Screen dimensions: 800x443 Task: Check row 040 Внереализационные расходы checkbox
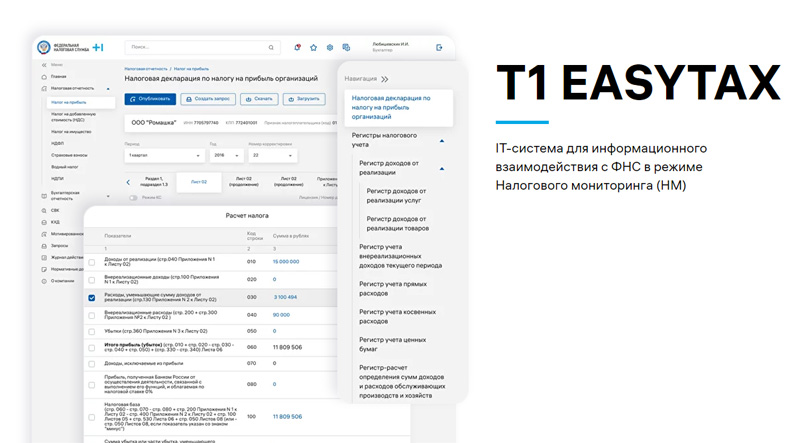[x=92, y=315]
